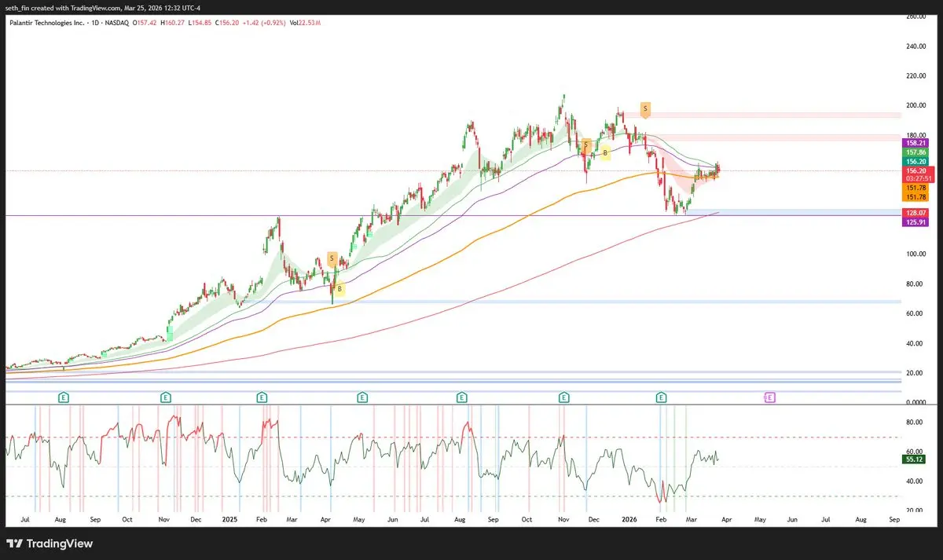Click the NASDAQ exchange label
Viewport: 943px width, 560px height.
tap(119, 23)
